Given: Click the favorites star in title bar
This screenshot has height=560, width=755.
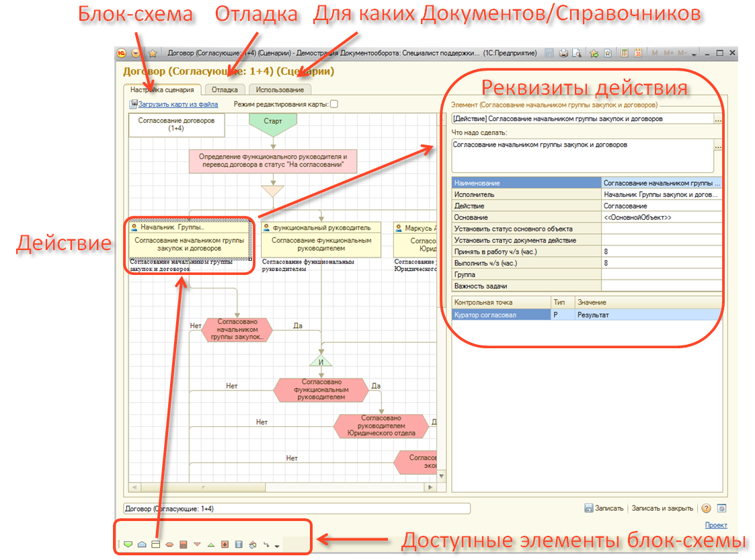Looking at the screenshot, I should 153,53.
